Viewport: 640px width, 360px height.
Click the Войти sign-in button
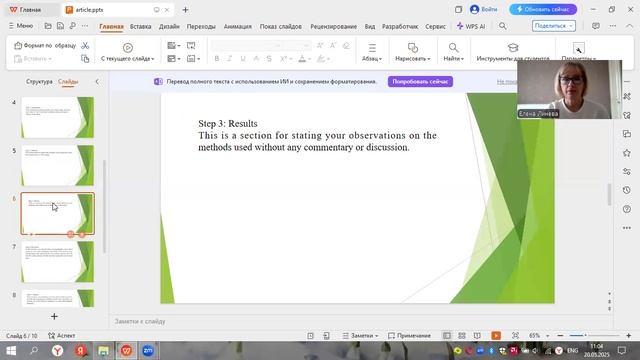tap(484, 9)
